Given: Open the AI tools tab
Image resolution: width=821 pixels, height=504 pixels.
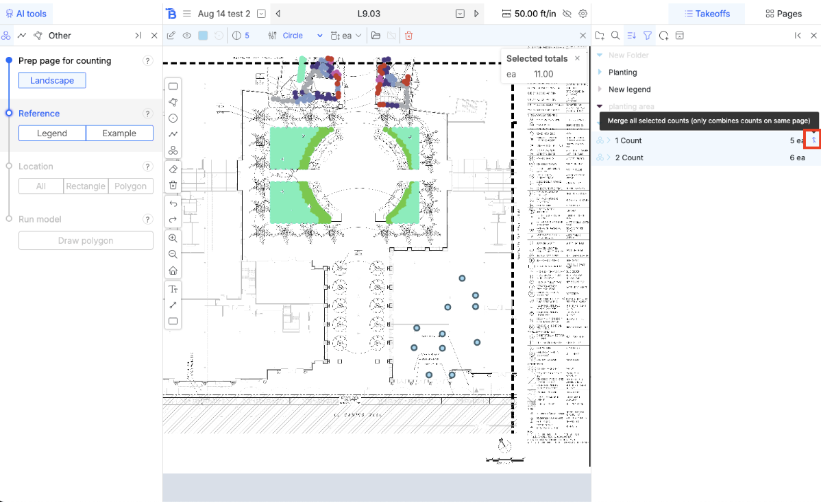Looking at the screenshot, I should point(26,14).
